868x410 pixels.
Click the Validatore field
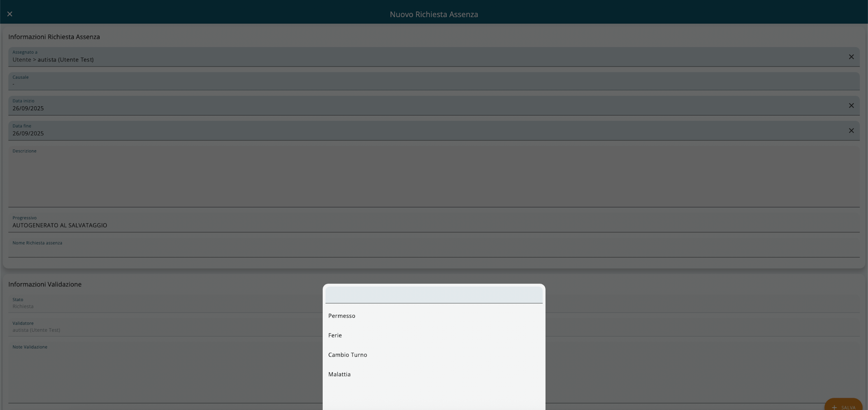163,327
